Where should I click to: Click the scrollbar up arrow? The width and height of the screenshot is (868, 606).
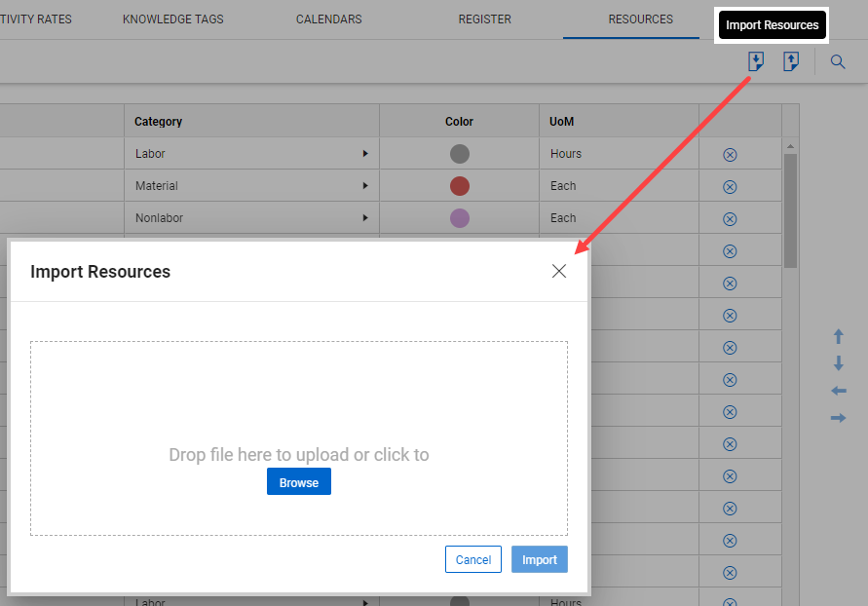click(x=790, y=146)
